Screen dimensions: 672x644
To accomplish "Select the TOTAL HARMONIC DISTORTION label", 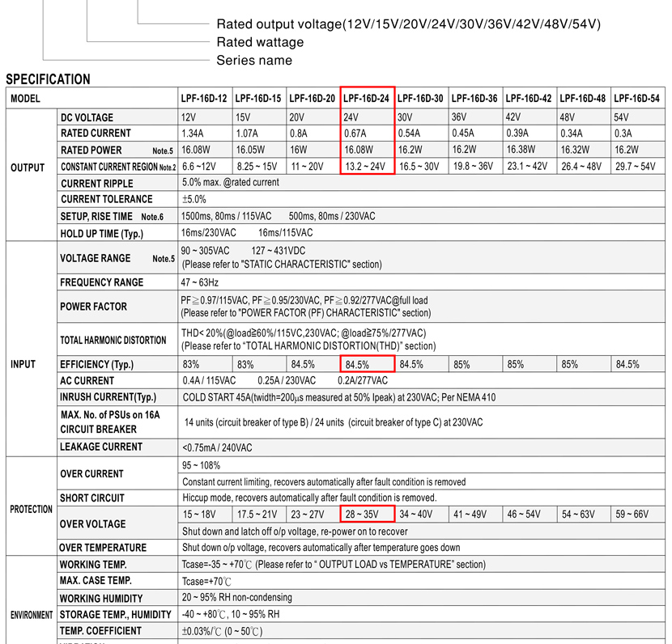I will click(113, 340).
